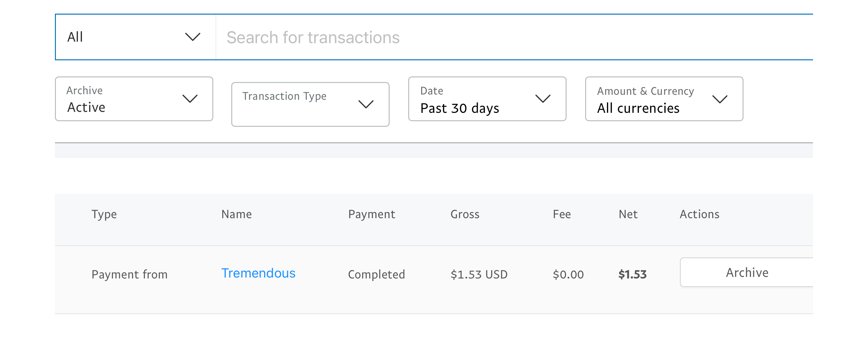Select the Name column header
This screenshot has width=868, height=340.
pos(237,214)
